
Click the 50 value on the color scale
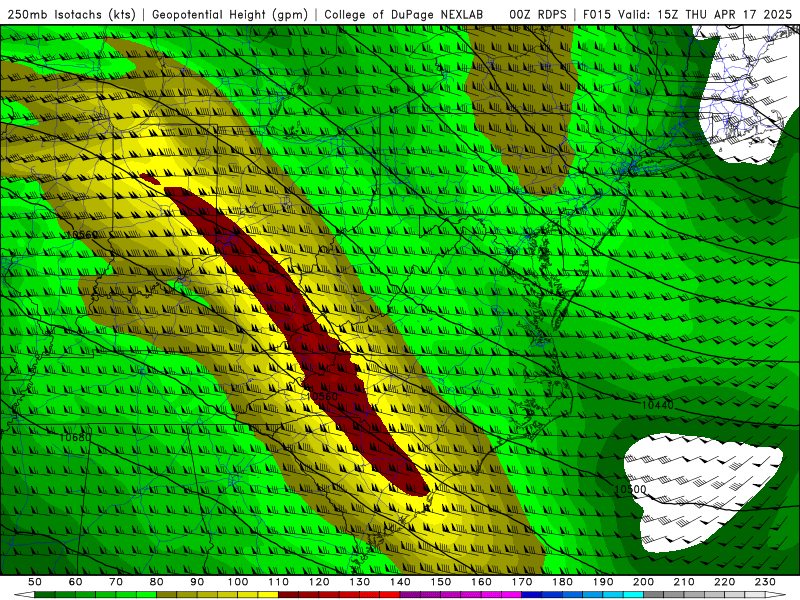pyautogui.click(x=35, y=582)
